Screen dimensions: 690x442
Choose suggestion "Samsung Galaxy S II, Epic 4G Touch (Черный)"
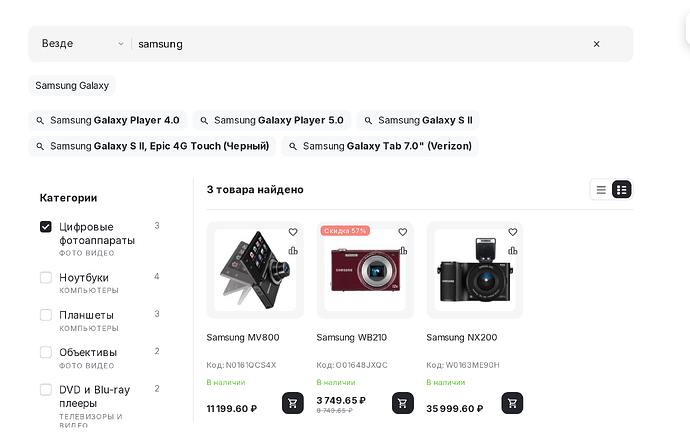pyautogui.click(x=152, y=146)
